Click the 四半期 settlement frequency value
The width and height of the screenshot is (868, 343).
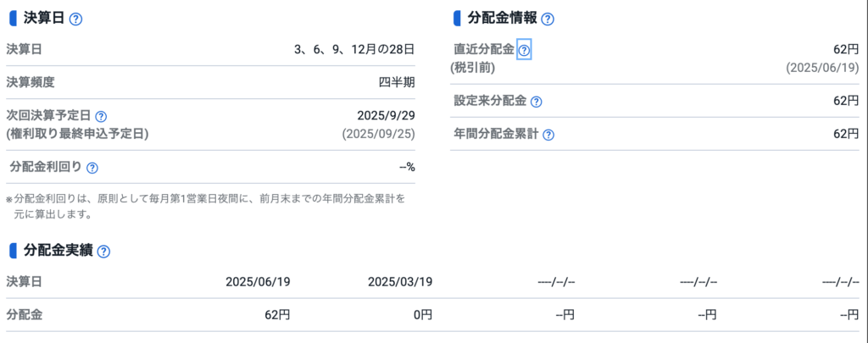397,83
